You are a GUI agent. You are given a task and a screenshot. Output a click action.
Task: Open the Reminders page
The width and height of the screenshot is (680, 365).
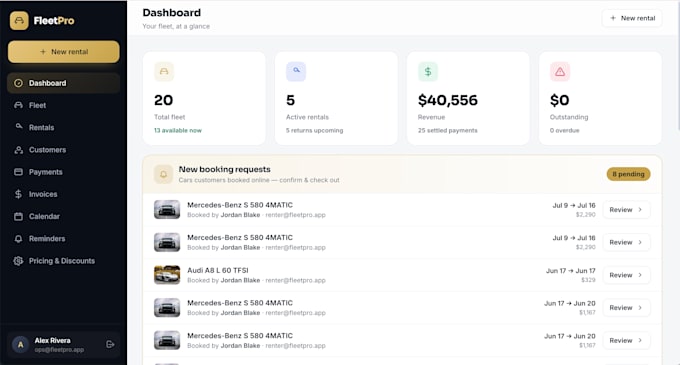pos(64,238)
